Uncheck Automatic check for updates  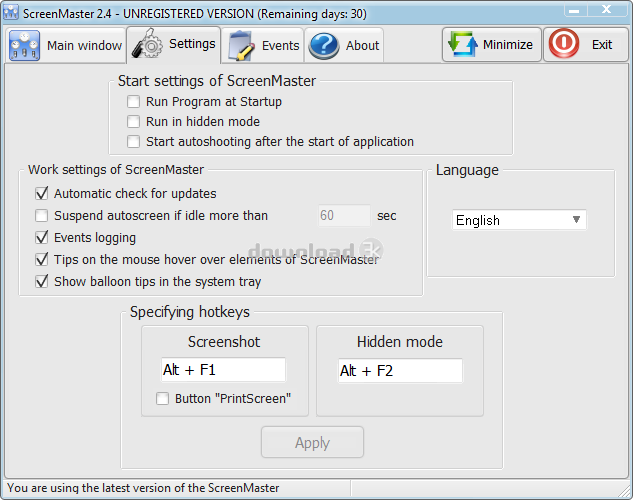click(x=42, y=193)
